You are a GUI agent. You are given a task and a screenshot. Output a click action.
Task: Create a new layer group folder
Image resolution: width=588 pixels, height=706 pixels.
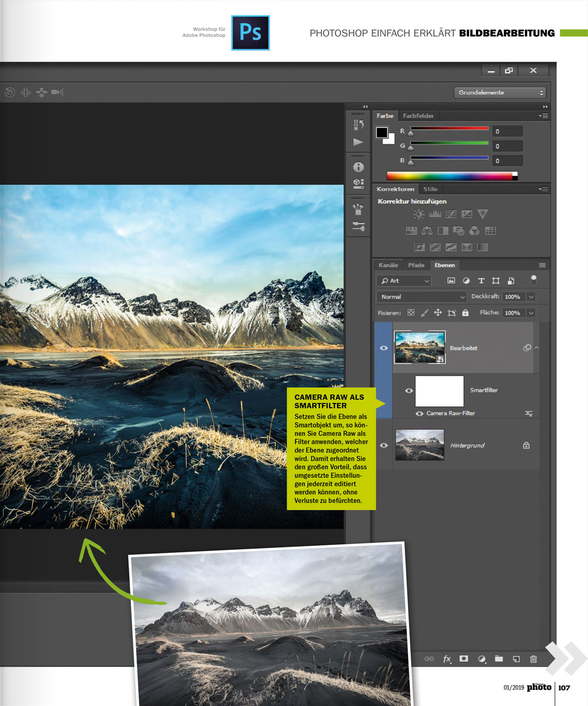(499, 659)
